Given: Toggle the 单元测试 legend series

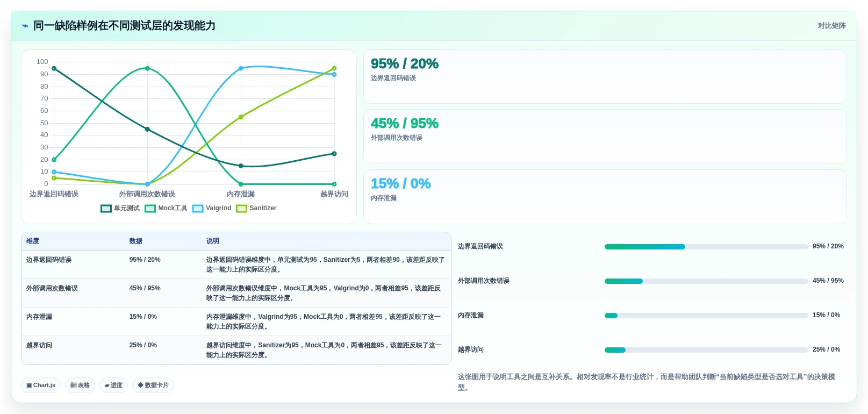Looking at the screenshot, I should click(x=120, y=209).
